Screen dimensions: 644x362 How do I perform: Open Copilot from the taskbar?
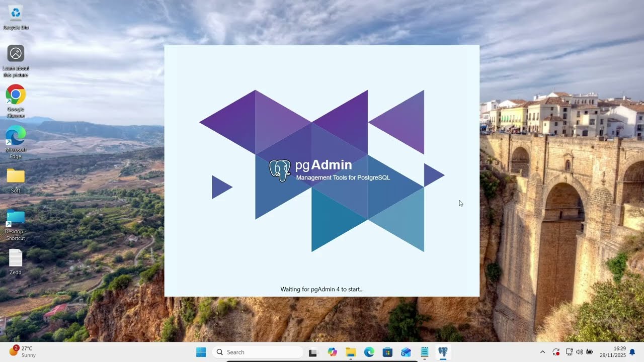332,352
